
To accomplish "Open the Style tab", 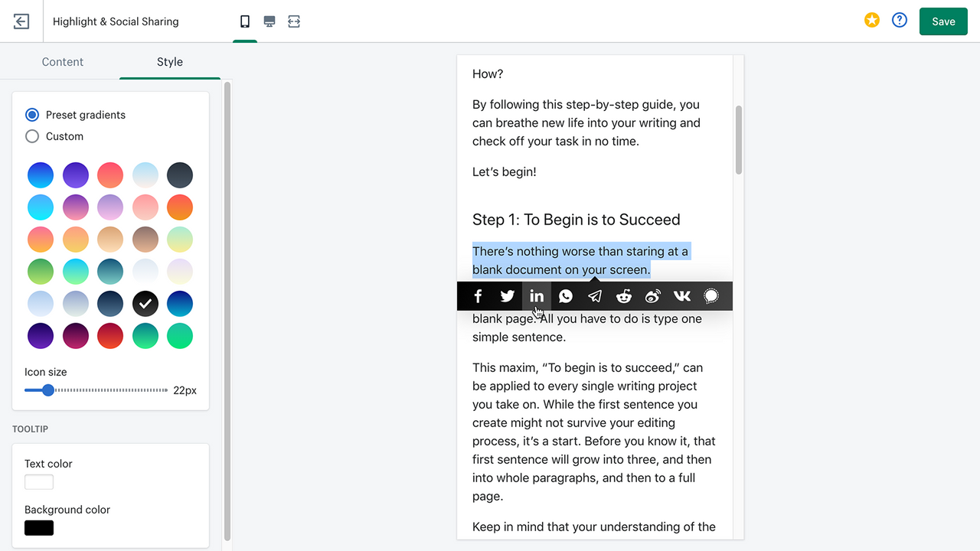I will click(x=169, y=61).
